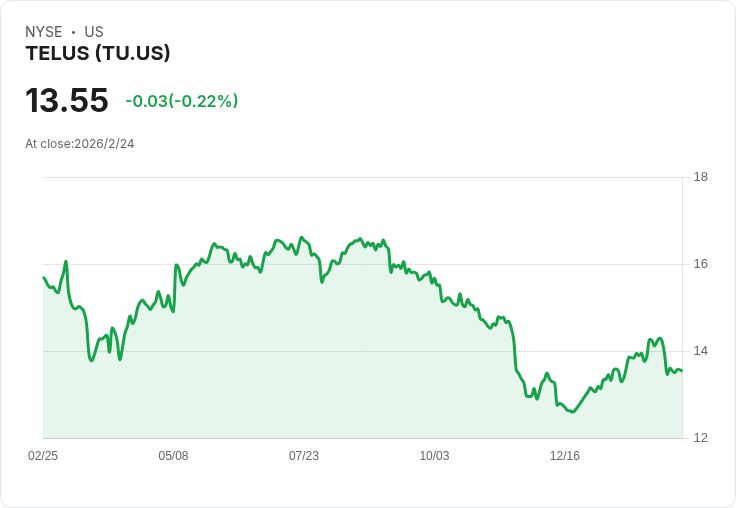The height and width of the screenshot is (508, 736).
Task: Click the 05/08 date label on x-axis
Action: [173, 455]
